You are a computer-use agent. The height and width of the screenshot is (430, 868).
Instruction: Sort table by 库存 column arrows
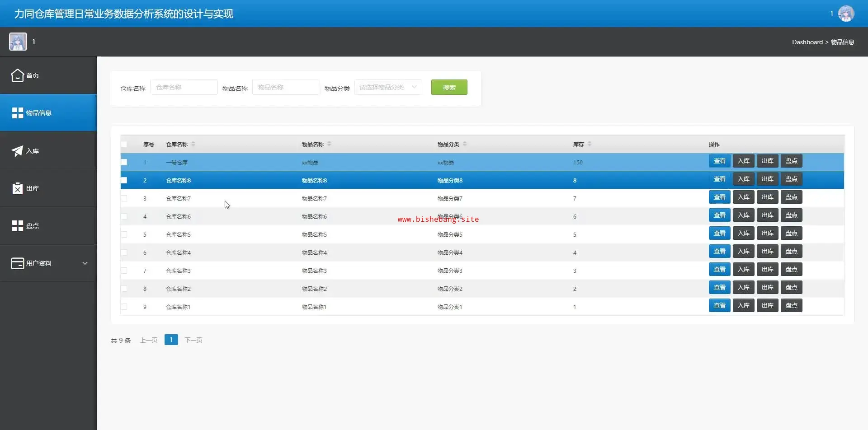click(590, 144)
